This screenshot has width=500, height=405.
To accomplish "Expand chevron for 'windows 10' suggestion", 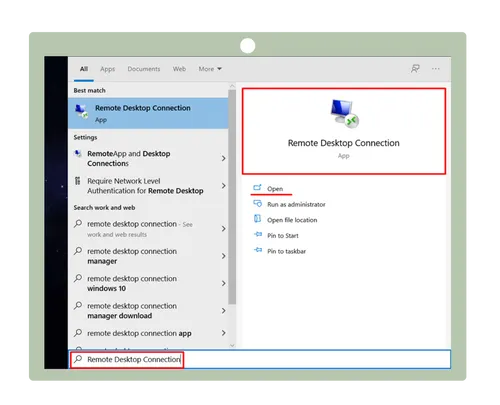I will click(223, 283).
